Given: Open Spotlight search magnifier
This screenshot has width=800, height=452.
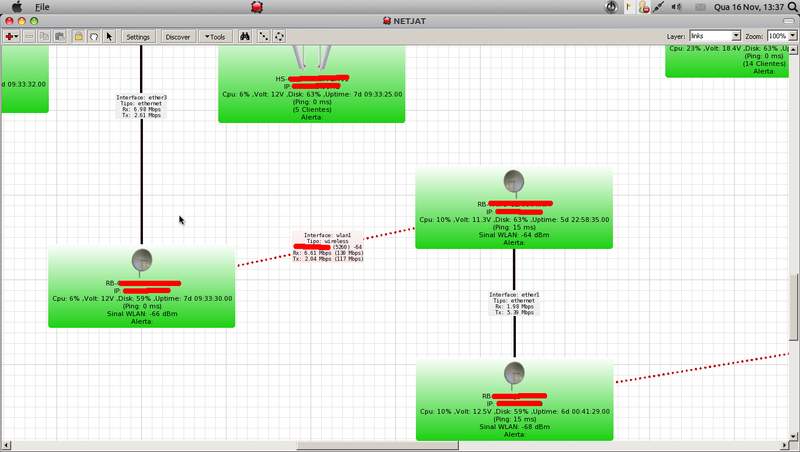Looking at the screenshot, I should [793, 7].
